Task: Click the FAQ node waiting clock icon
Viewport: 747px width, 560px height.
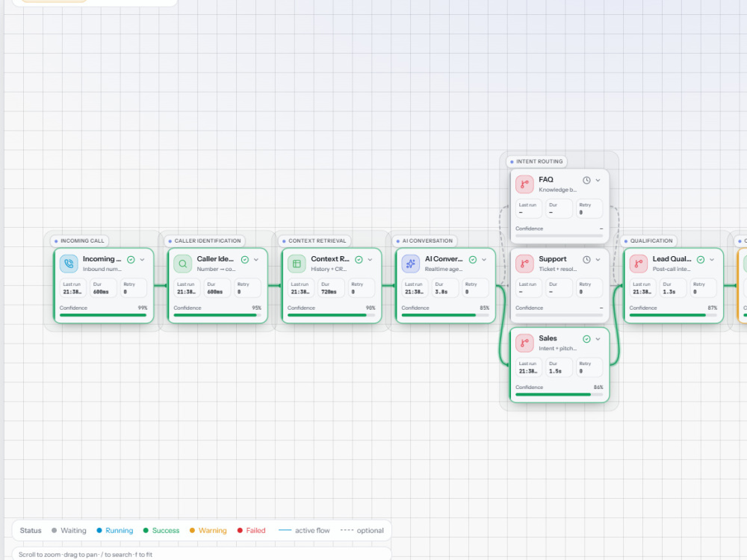Action: tap(586, 180)
